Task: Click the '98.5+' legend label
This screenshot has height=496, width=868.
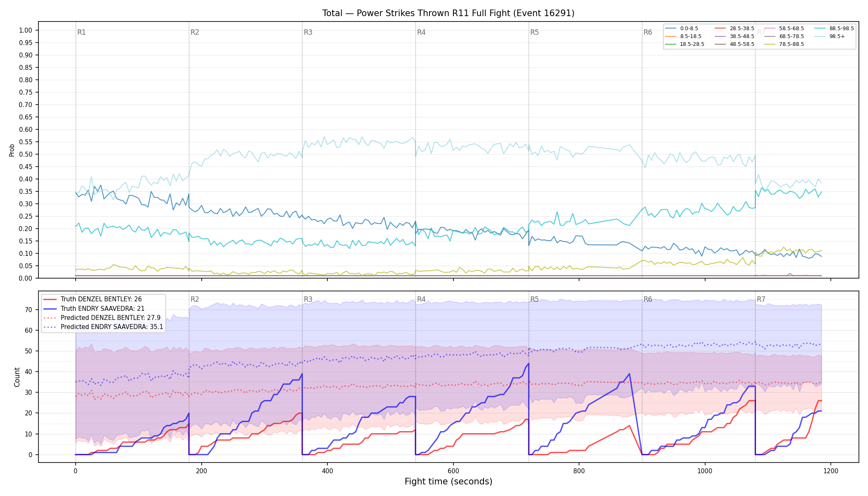Action: click(837, 36)
